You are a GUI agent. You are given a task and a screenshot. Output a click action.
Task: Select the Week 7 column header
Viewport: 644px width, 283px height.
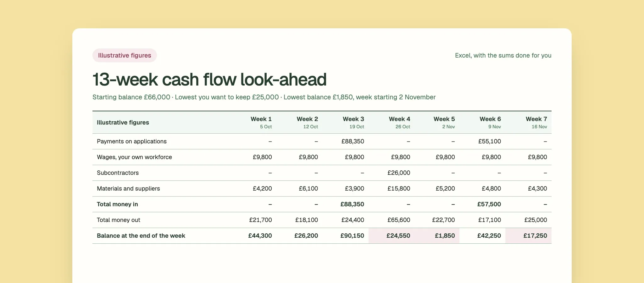click(529, 122)
